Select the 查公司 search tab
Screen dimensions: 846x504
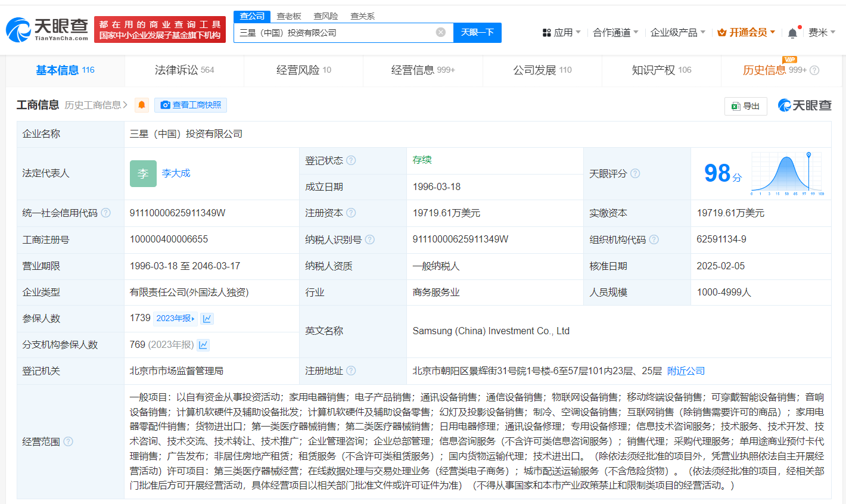(252, 16)
